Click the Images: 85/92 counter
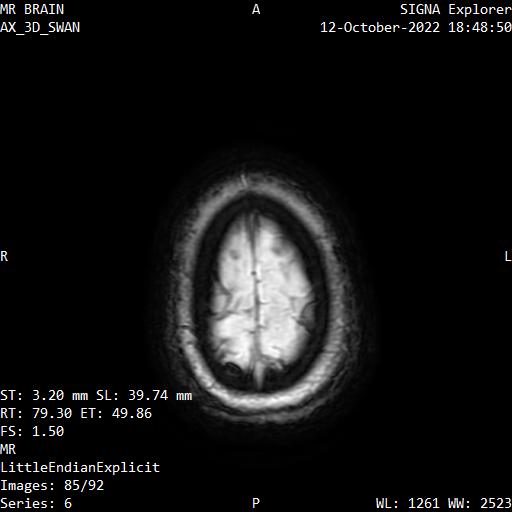Viewport: 512px width, 512px height. (52, 485)
